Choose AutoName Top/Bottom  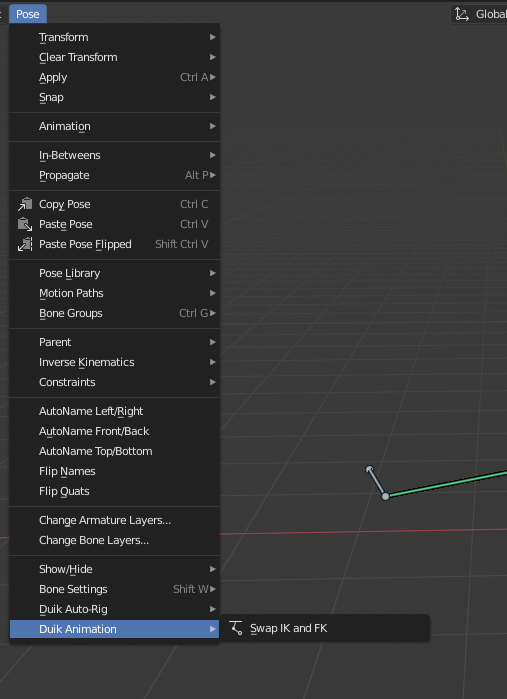[x=115, y=452]
